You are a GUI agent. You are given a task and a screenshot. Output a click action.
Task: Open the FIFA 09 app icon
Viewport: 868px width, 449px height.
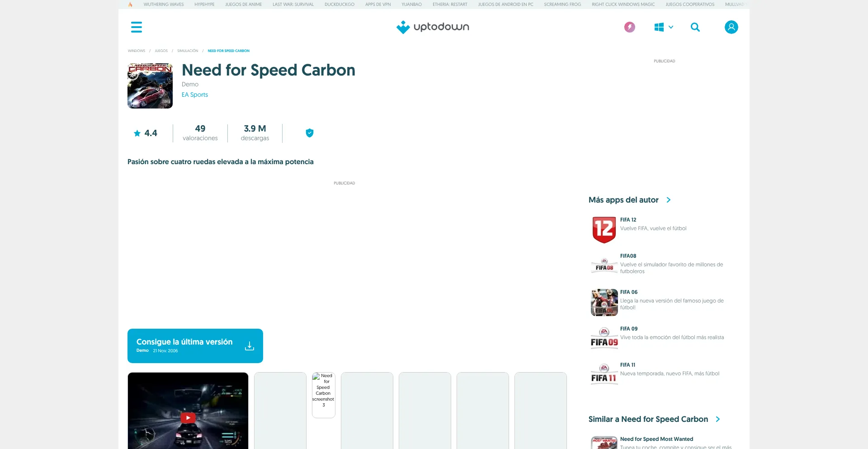604,339
